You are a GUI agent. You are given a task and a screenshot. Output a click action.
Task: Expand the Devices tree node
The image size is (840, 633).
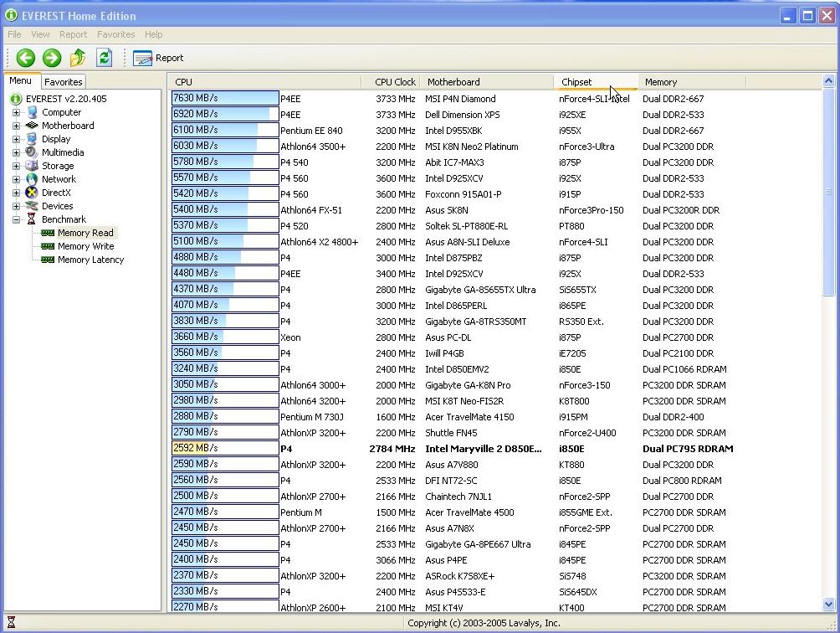point(16,206)
